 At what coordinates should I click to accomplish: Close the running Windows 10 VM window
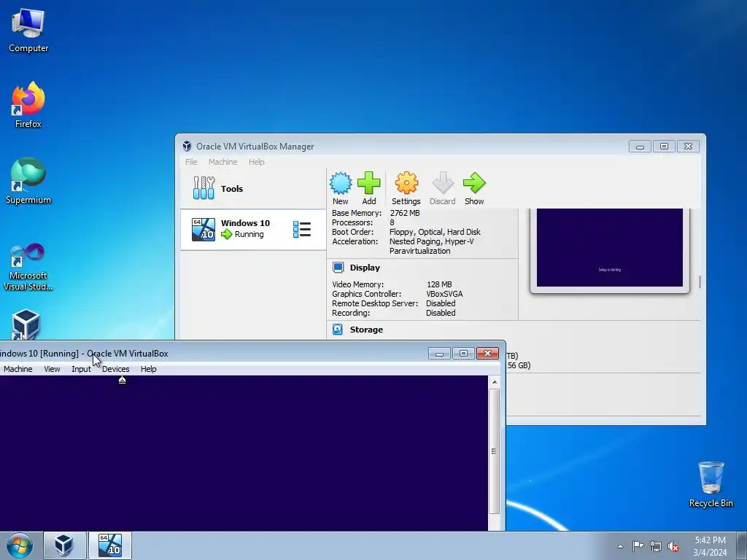487,354
